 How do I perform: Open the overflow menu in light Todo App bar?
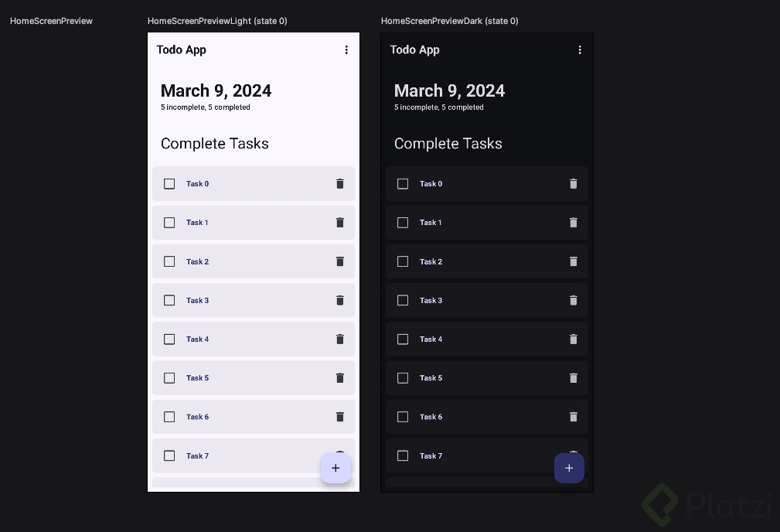coord(346,49)
